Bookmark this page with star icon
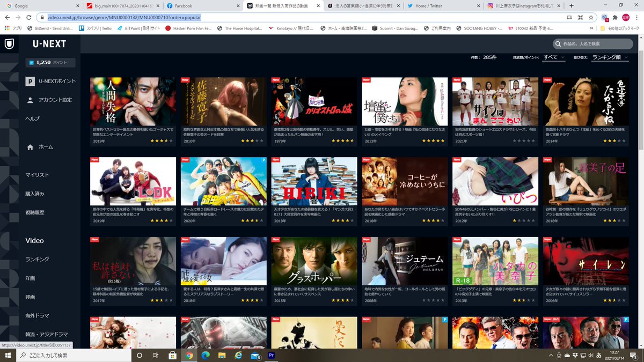This screenshot has width=644, height=362. 591,17
